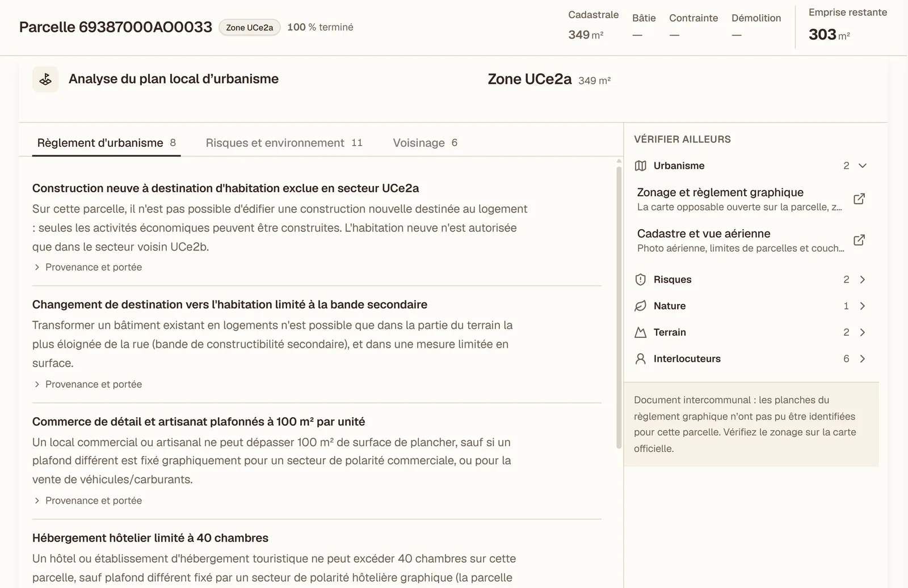
Task: Click the Cadastrale 349 m² value
Action: coord(586,35)
